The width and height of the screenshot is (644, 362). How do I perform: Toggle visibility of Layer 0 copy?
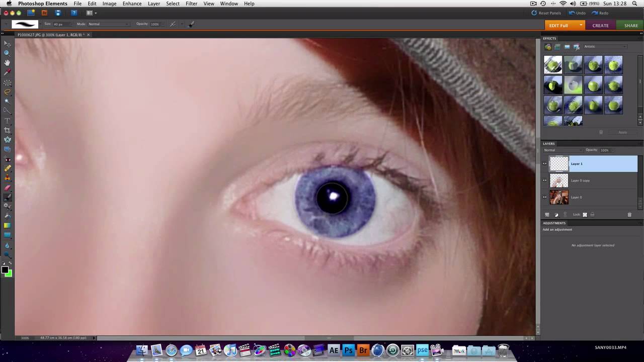pyautogui.click(x=544, y=180)
